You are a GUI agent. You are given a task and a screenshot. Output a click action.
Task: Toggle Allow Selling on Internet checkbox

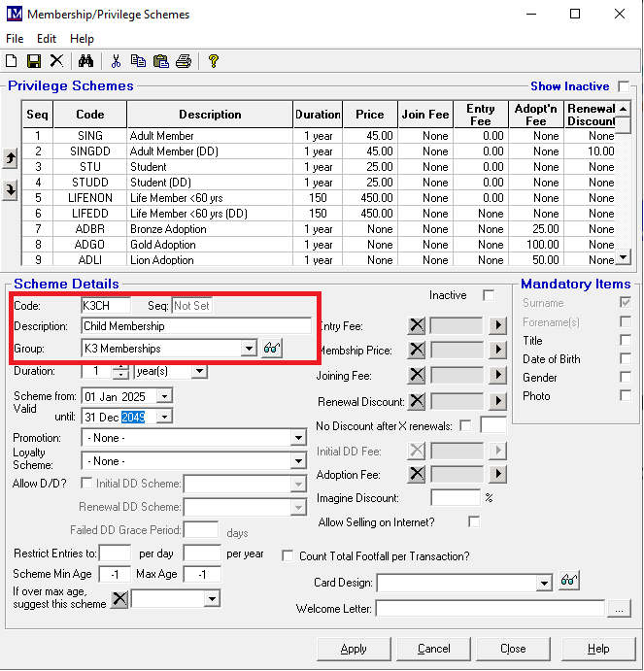[x=474, y=522]
